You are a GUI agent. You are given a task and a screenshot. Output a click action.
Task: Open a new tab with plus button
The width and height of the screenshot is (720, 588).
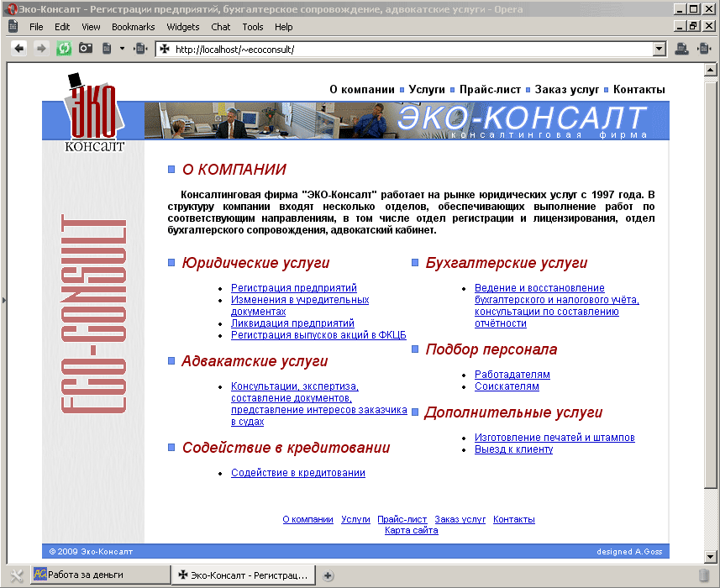[328, 575]
